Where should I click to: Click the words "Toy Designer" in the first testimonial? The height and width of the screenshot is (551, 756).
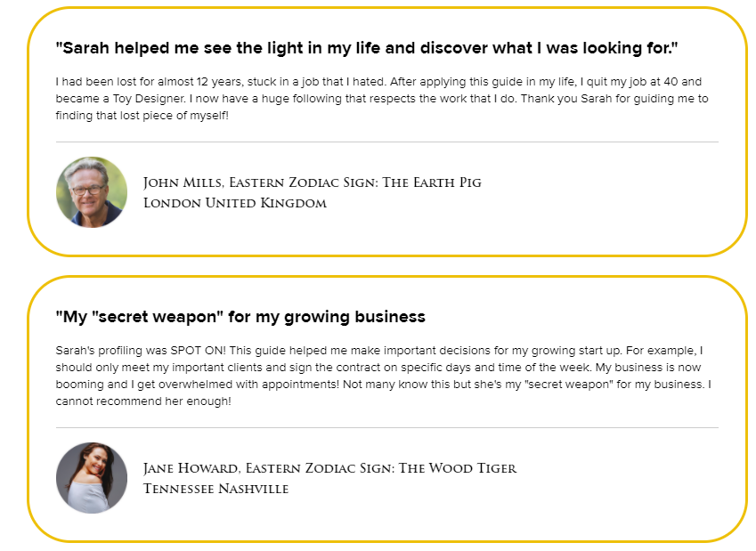pos(149,99)
